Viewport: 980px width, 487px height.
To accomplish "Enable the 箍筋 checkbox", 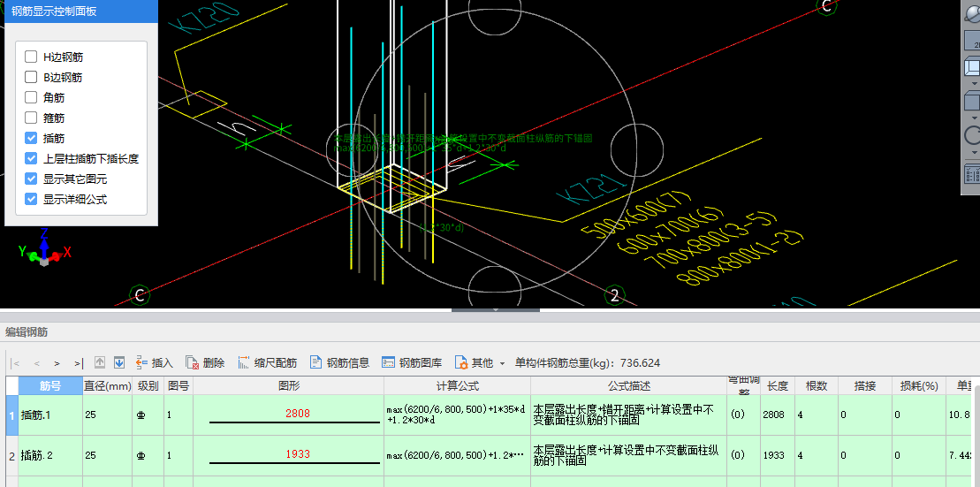I will tap(31, 118).
